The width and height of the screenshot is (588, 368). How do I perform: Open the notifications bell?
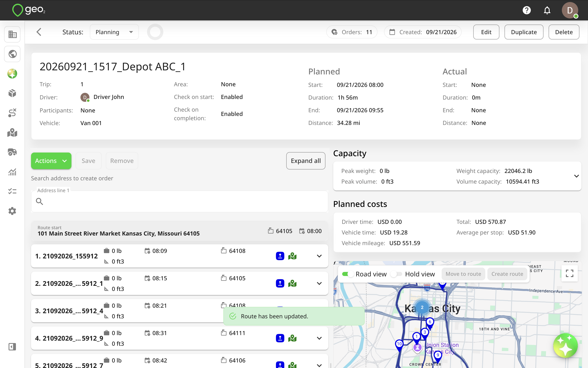coord(547,10)
